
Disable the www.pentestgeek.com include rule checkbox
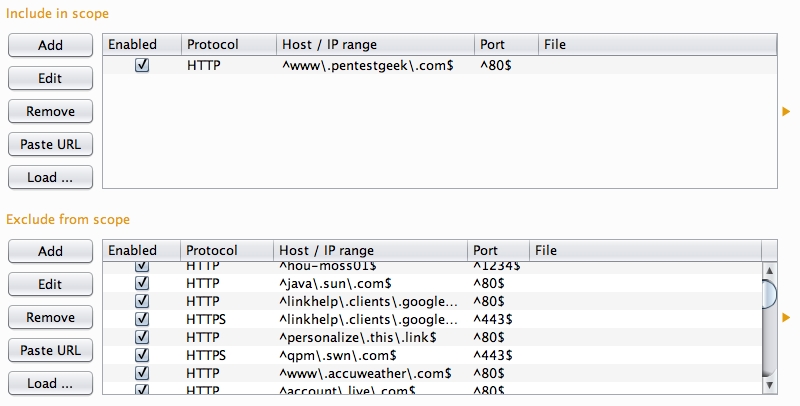(141, 64)
